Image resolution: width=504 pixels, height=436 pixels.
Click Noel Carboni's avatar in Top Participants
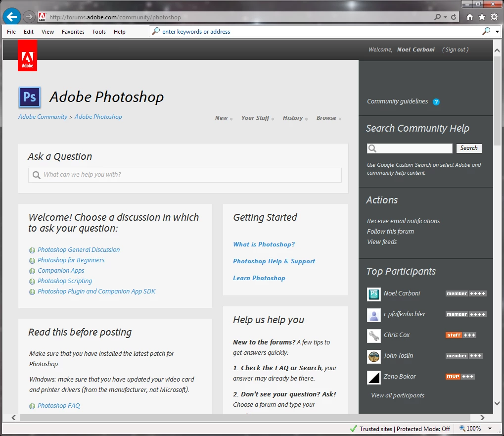(374, 294)
